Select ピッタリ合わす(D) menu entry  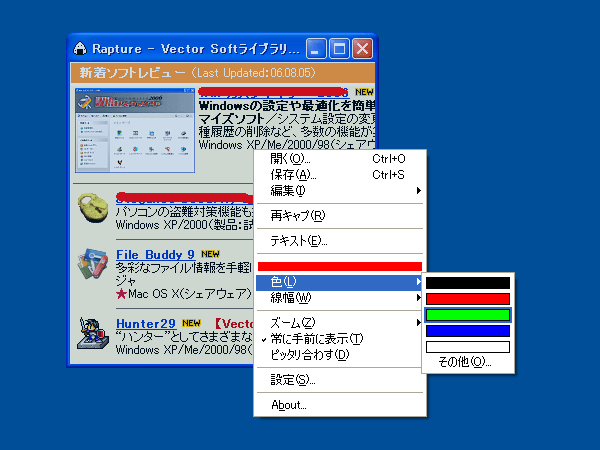tap(340, 355)
